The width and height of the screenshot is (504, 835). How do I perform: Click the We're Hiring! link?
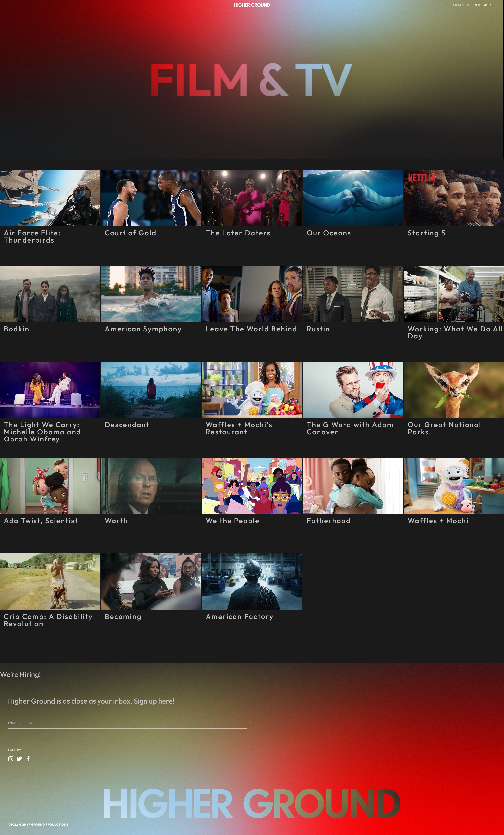coord(20,674)
